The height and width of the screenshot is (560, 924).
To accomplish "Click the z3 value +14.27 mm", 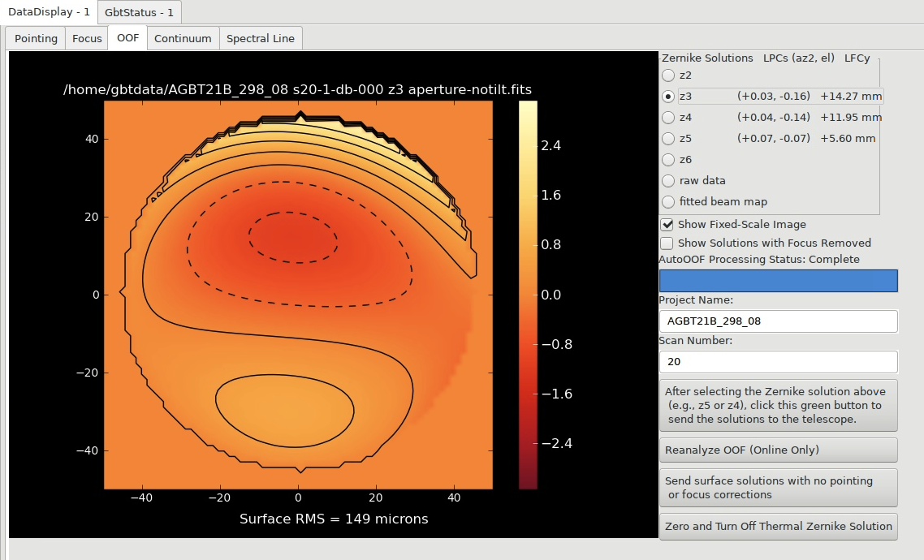I will [851, 96].
